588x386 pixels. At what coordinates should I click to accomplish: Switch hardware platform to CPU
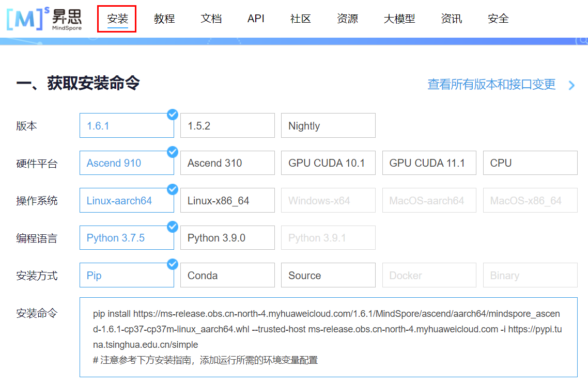pyautogui.click(x=530, y=163)
